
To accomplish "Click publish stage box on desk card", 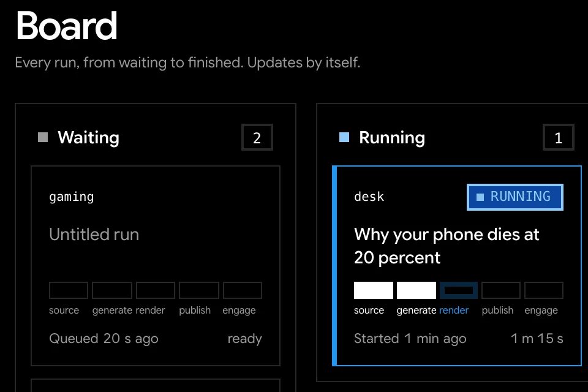I will coord(501,290).
